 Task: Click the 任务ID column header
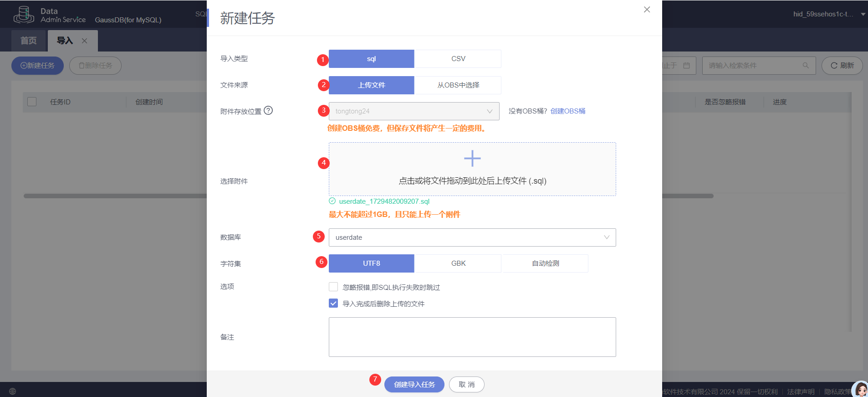pos(60,102)
